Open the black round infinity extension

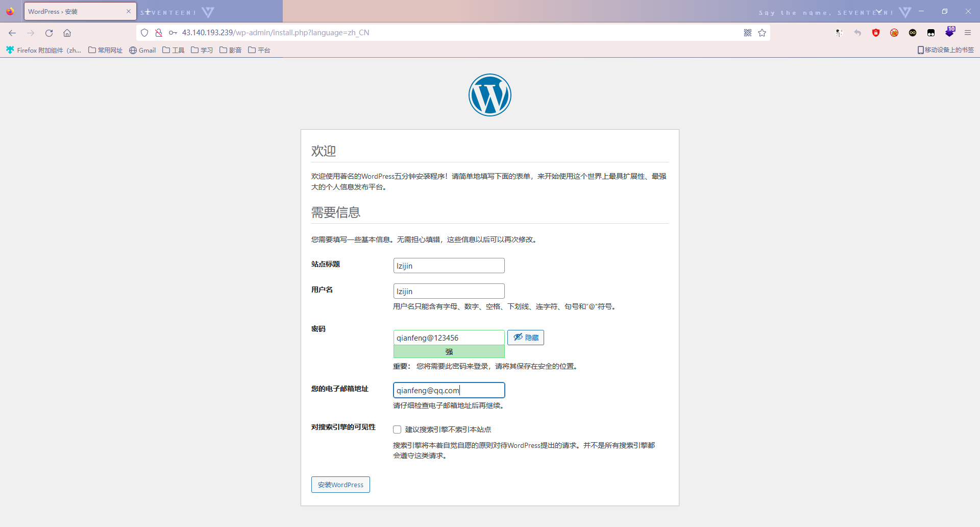point(913,33)
